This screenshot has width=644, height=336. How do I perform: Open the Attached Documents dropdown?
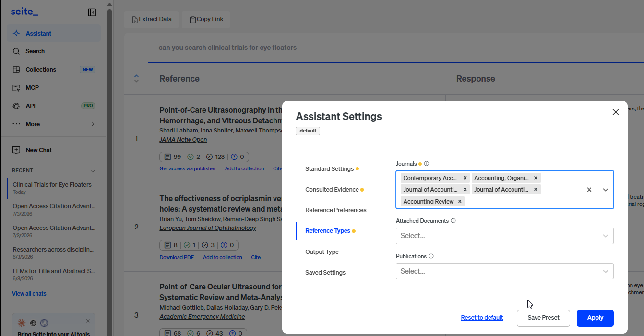point(504,236)
